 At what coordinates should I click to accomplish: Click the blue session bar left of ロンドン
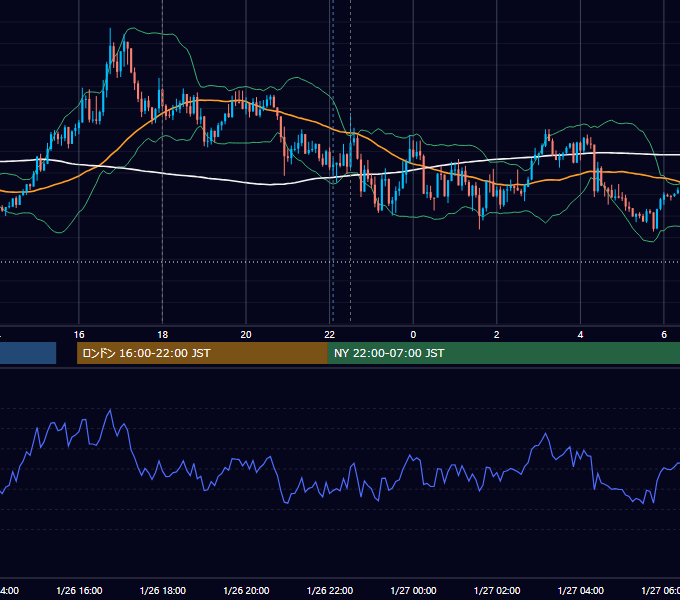click(28, 353)
